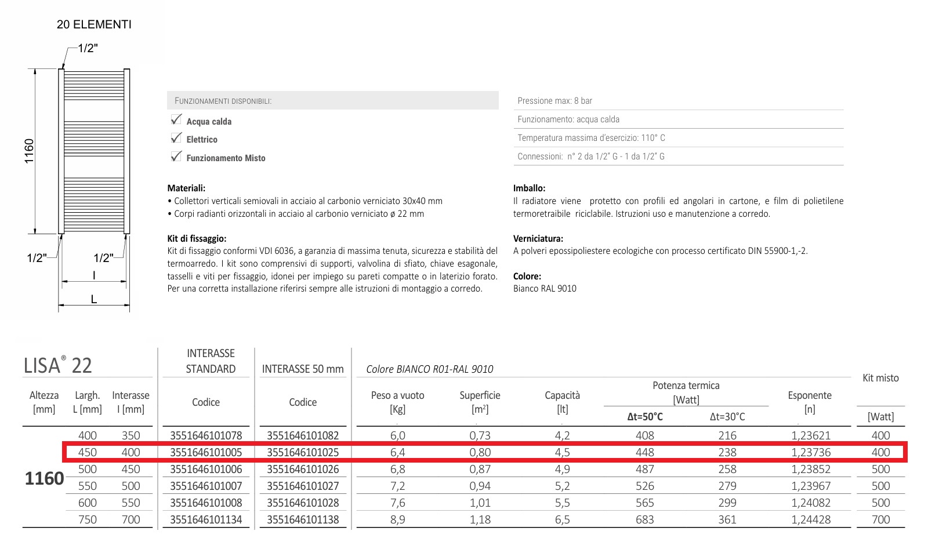928x560 pixels.
Task: Click code 3551646101138 in the last row
Action: tap(303, 519)
